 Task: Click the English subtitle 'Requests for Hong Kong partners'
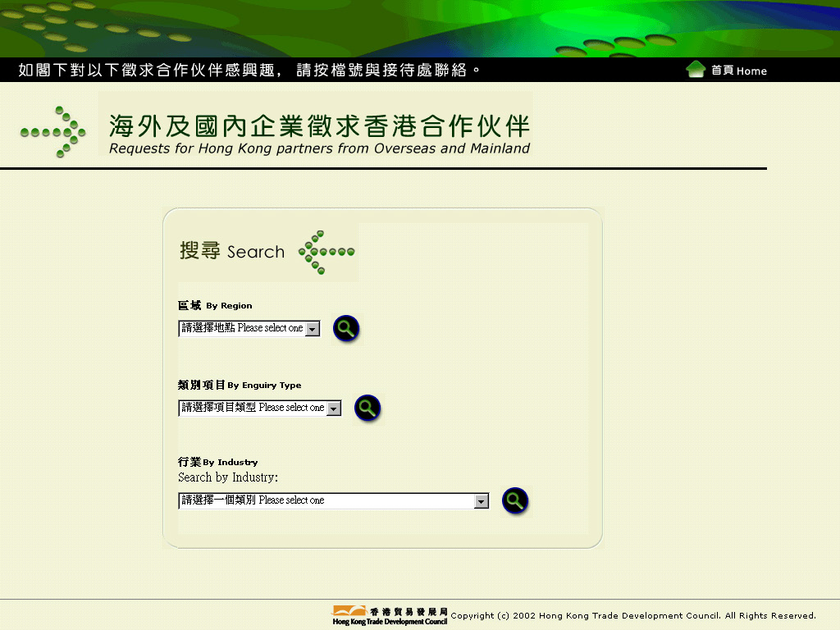click(319, 148)
